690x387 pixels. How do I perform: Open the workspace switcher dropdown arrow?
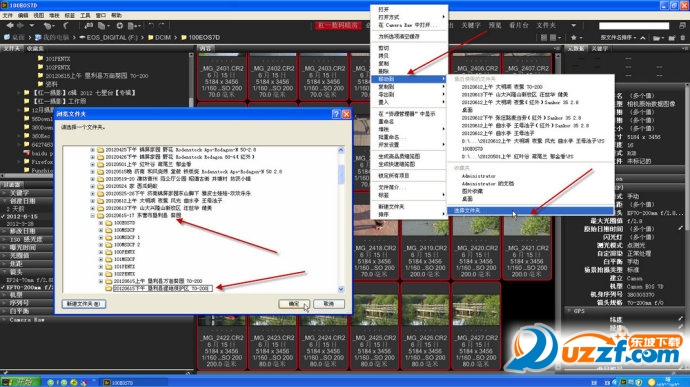point(573,26)
